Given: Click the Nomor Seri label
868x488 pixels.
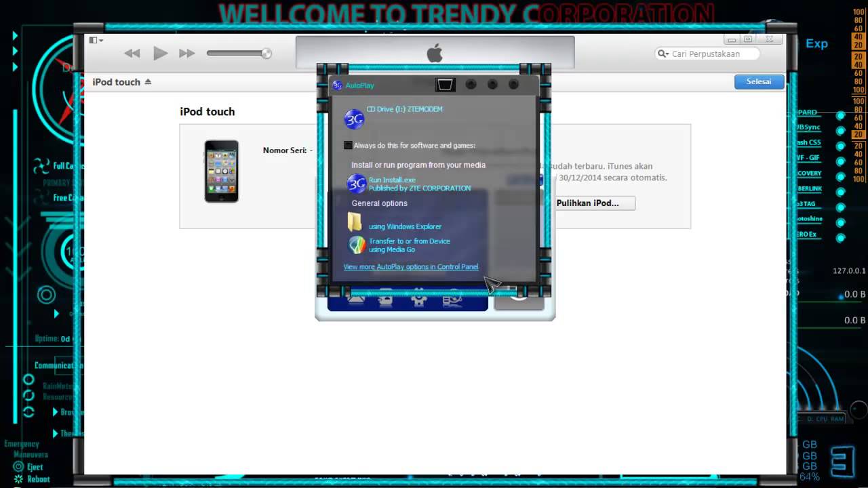Looking at the screenshot, I should click(x=285, y=150).
